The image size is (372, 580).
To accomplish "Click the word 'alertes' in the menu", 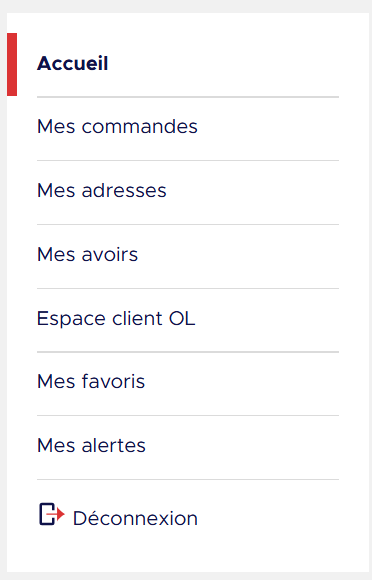I will (114, 445).
